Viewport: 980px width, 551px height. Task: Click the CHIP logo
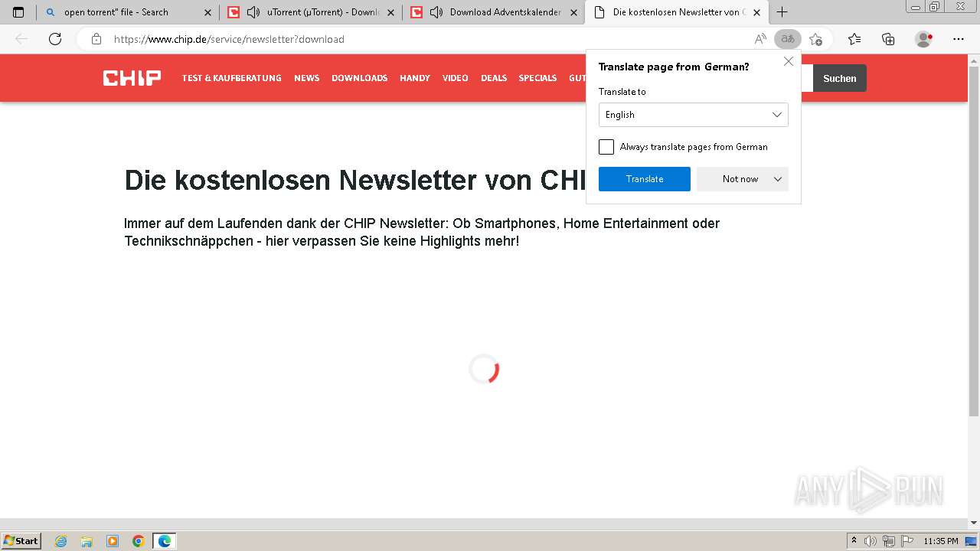pyautogui.click(x=132, y=78)
